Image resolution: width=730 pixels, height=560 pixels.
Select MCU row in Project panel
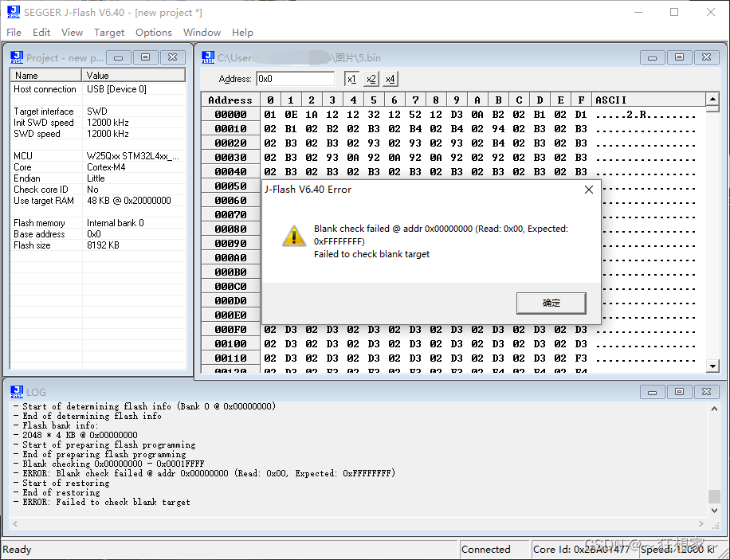click(x=98, y=156)
